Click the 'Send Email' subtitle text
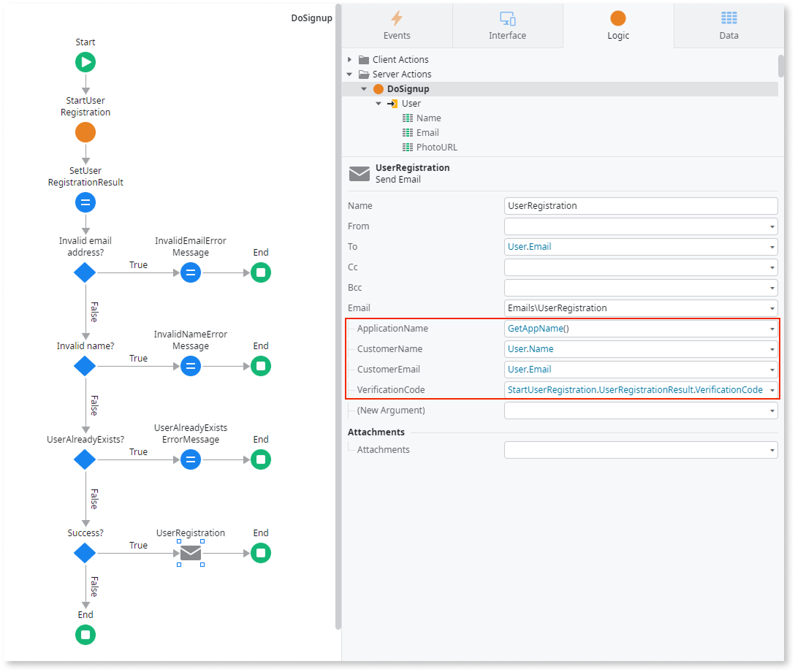The height and width of the screenshot is (672, 795). pyautogui.click(x=398, y=180)
